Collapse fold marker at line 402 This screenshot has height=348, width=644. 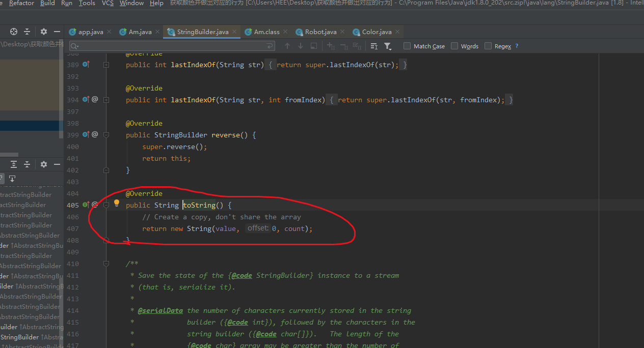pos(106,170)
